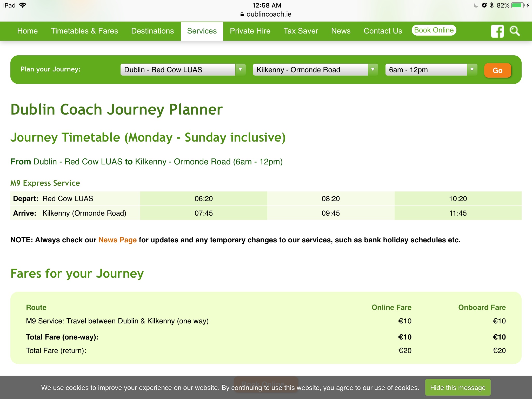Open the Dublin Coach Facebook page icon

[x=497, y=31]
